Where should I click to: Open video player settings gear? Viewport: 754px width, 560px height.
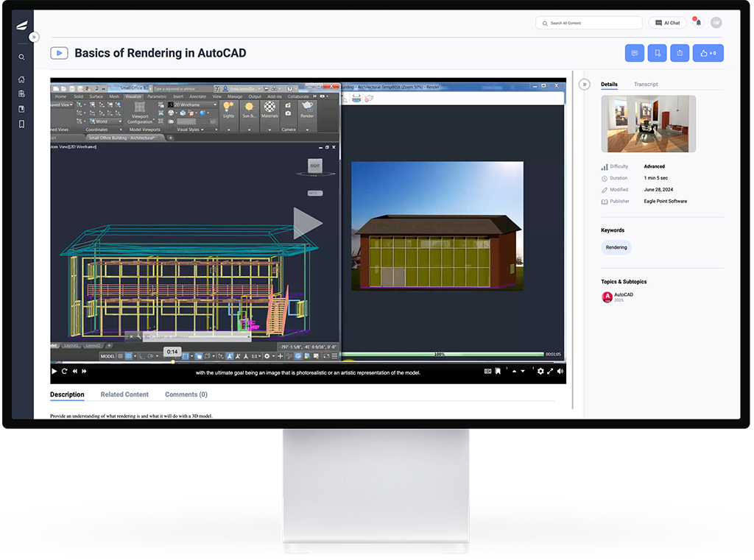[540, 371]
